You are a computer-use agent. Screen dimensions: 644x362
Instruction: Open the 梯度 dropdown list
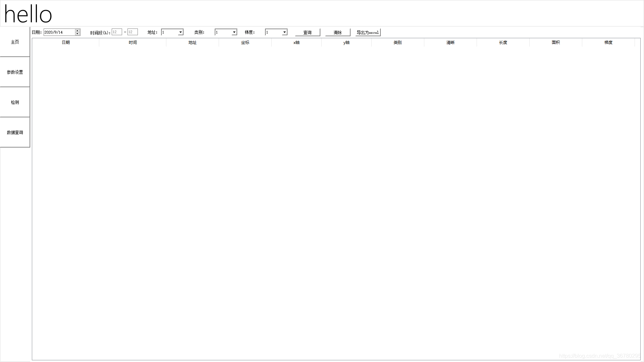coord(284,32)
